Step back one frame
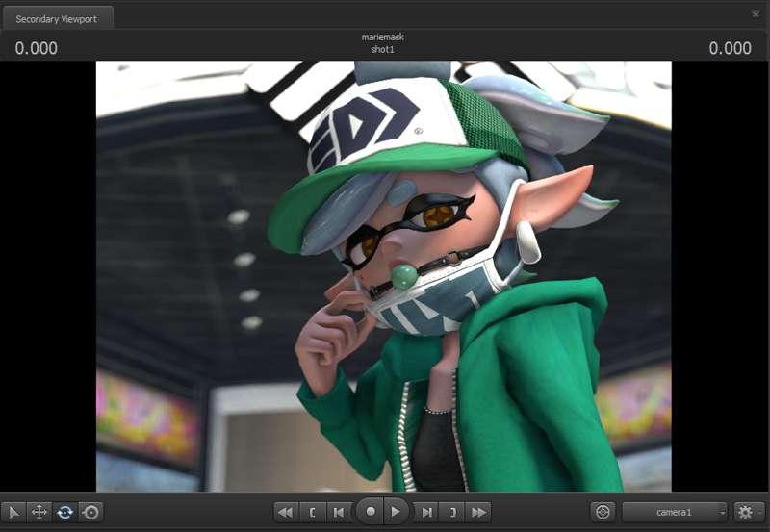The height and width of the screenshot is (532, 770). click(x=339, y=513)
